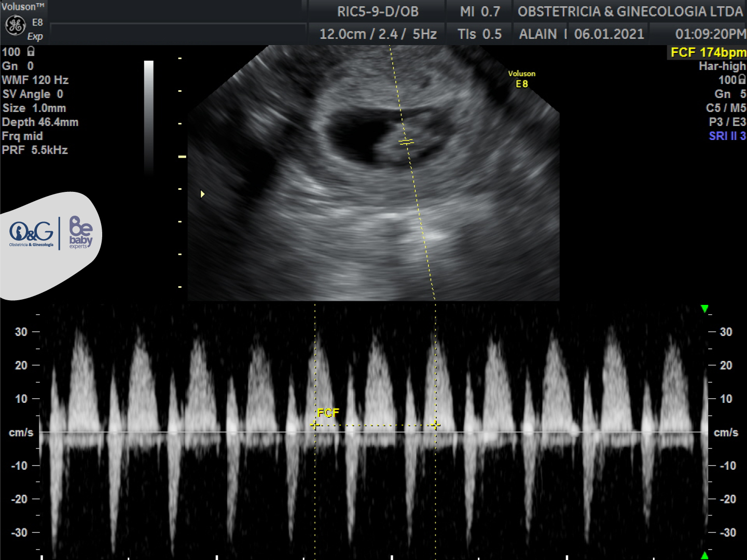This screenshot has width=747, height=560.
Task: Click the Size 1.0mm setting
Action: (x=34, y=108)
